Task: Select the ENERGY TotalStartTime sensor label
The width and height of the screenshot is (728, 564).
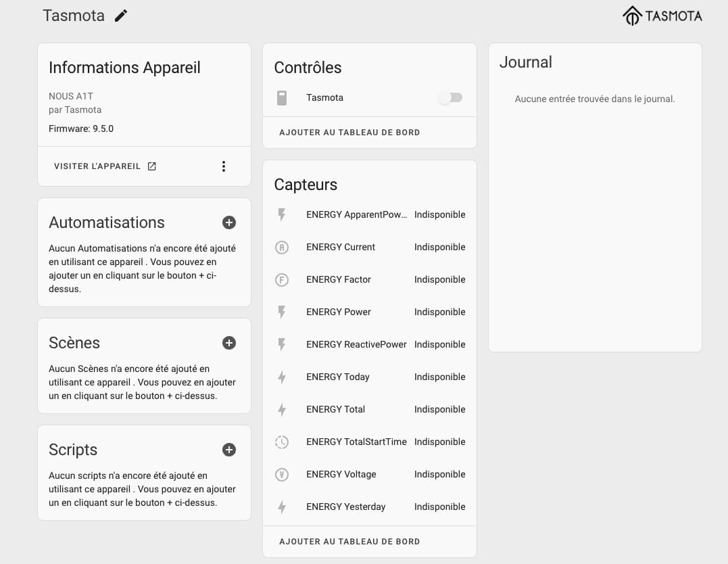Action: tap(356, 442)
